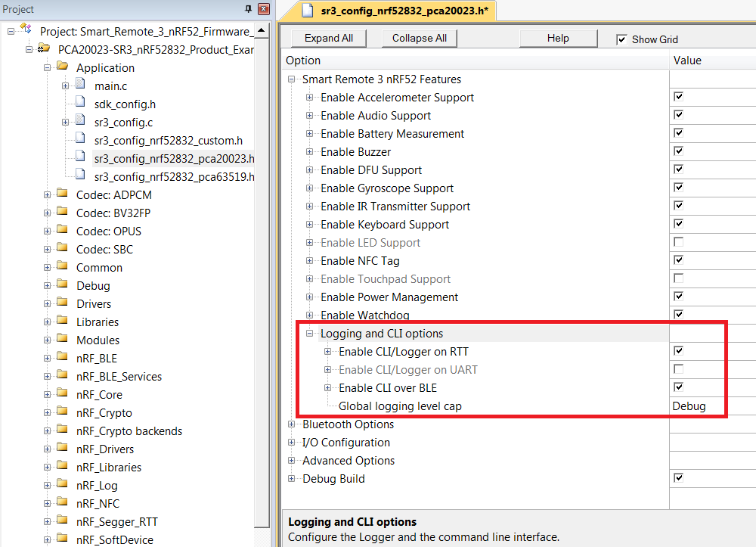756x547 pixels.
Task: Click the PCA20023 target folder icon
Action: [x=44, y=48]
